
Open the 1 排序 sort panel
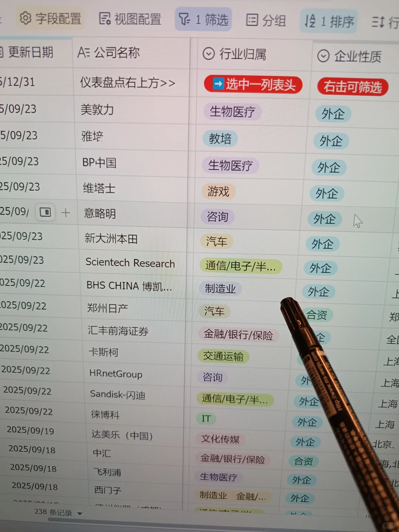coord(329,21)
